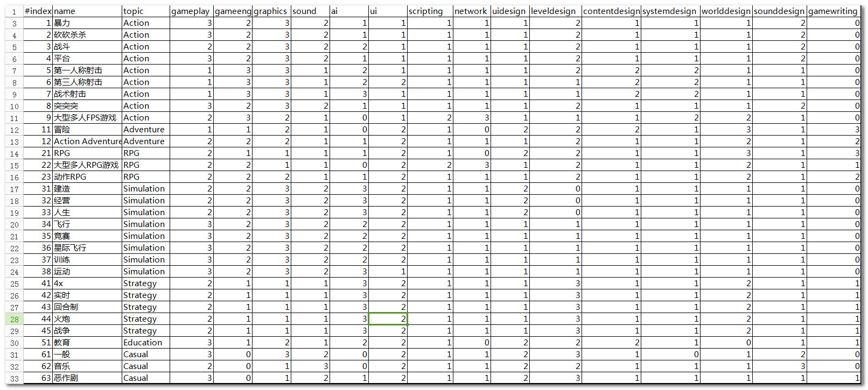Click the '#index' header cell
This screenshot has width=868, height=390.
pyautogui.click(x=38, y=11)
